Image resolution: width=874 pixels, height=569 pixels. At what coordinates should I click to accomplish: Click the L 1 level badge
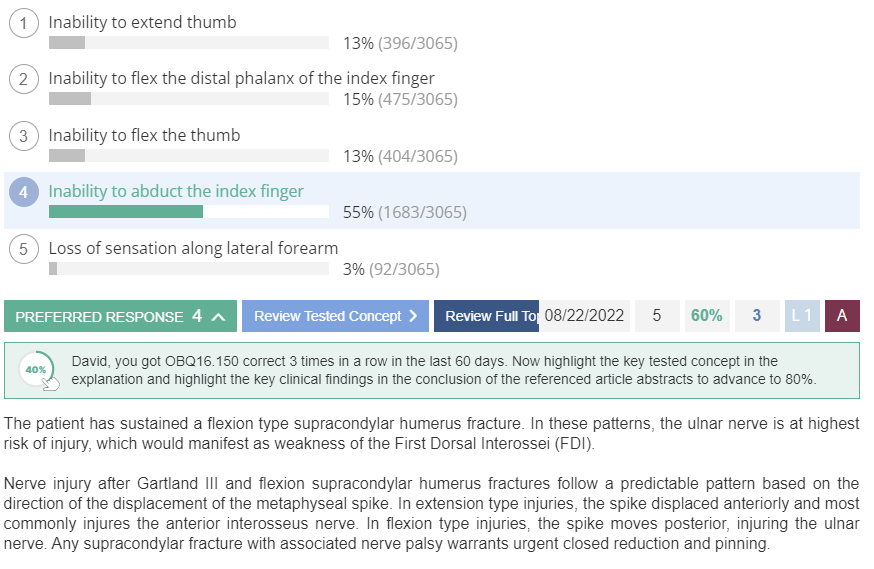tap(802, 316)
